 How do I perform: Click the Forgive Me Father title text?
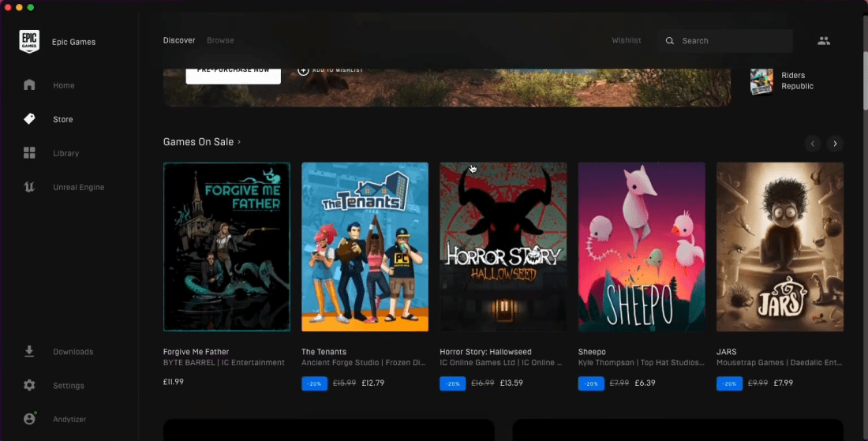point(196,351)
